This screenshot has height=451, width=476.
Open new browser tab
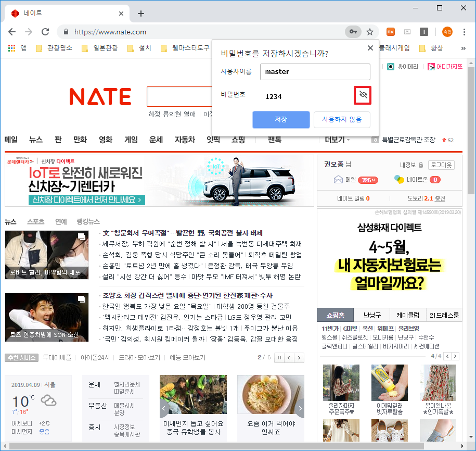(x=141, y=14)
